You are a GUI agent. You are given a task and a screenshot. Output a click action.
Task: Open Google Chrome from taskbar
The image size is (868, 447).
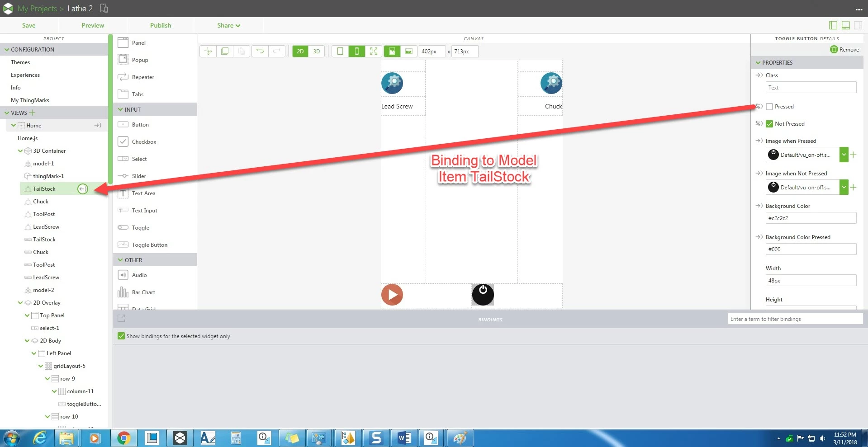click(x=123, y=438)
